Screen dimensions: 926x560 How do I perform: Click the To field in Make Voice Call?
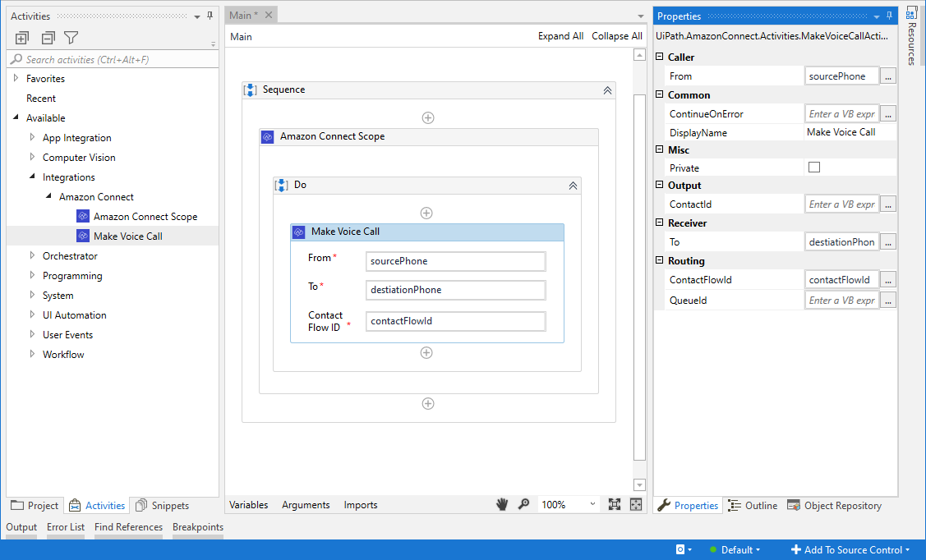[x=456, y=291]
